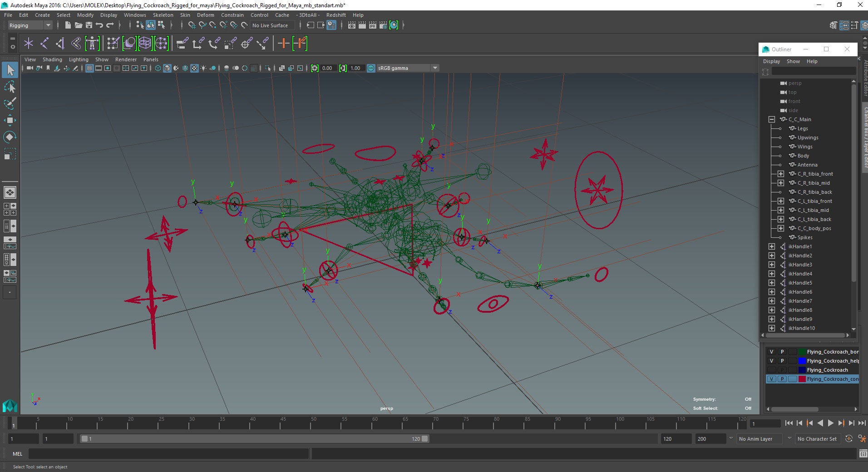This screenshot has width=868, height=472.
Task: Open blue swatch of Flying_Cockroach_help layer
Action: (802, 361)
